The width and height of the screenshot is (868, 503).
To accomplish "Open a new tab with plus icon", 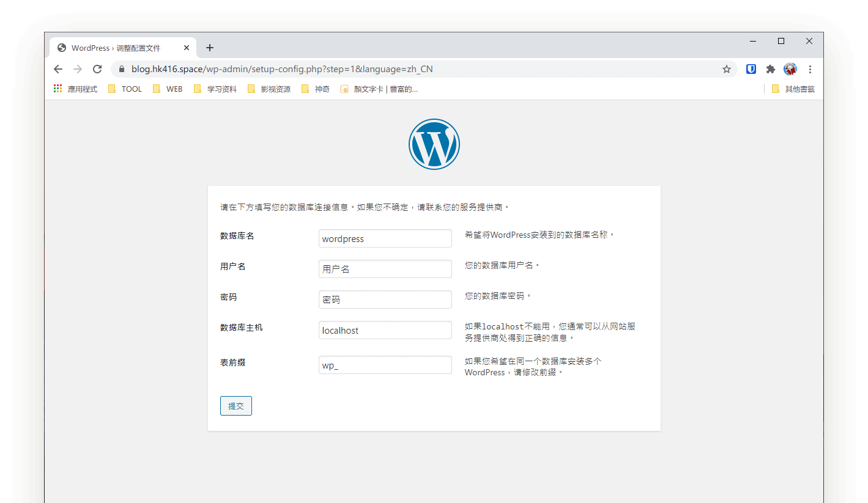I will coord(210,48).
